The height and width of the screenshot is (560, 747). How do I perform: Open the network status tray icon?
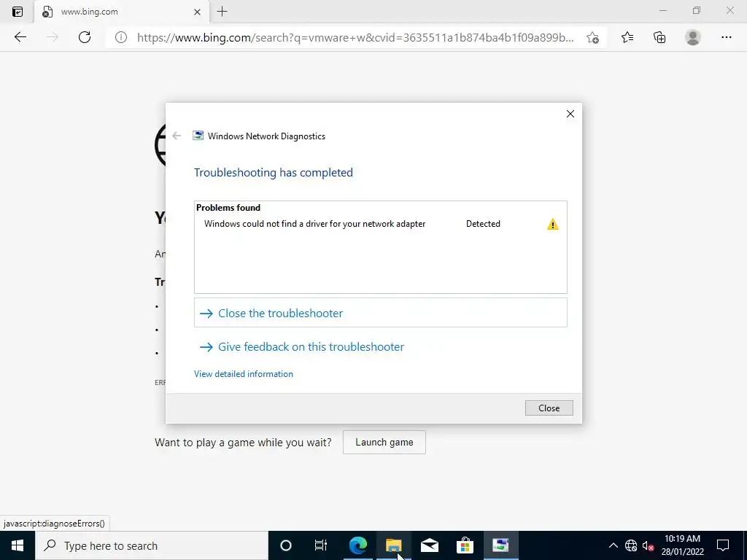tap(631, 545)
